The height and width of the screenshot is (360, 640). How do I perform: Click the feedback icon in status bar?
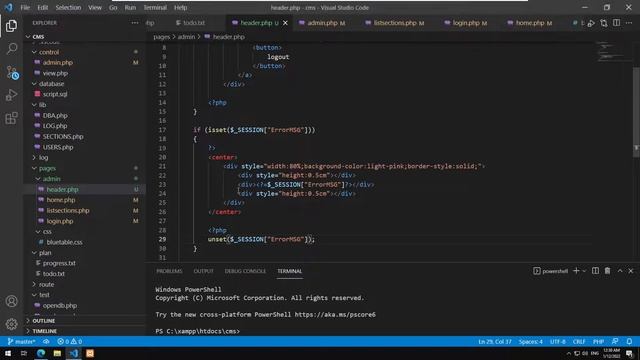coord(615,341)
